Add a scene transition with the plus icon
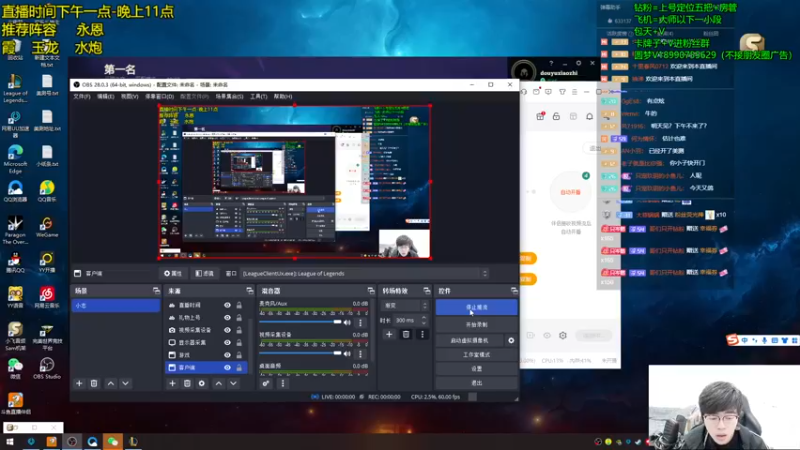 pyautogui.click(x=389, y=334)
